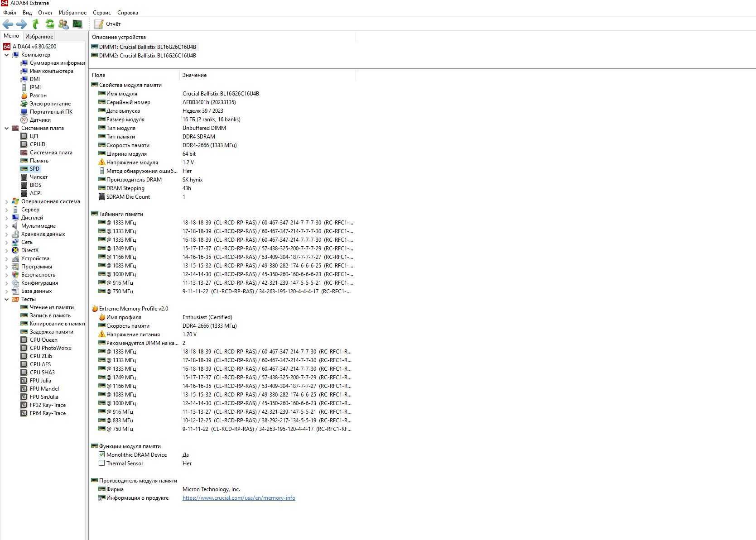This screenshot has height=540, width=756.
Task: Select the Чипсет chip icon item
Action: pyautogui.click(x=24, y=177)
